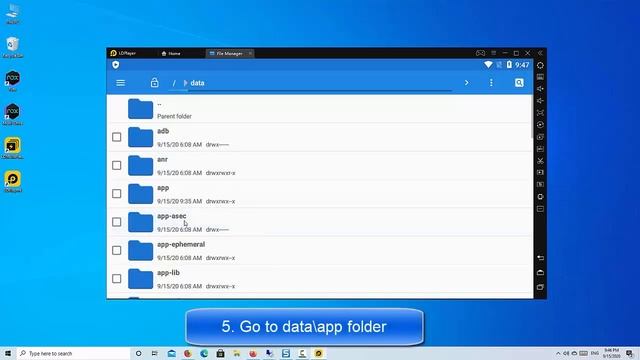Open the app-lib folder name

(168, 273)
